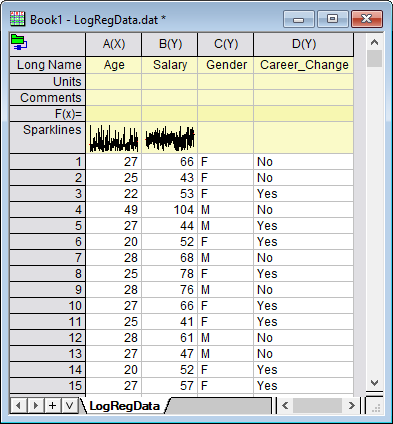This screenshot has width=393, height=424.
Task: Select row 8 header
Action: point(47,274)
